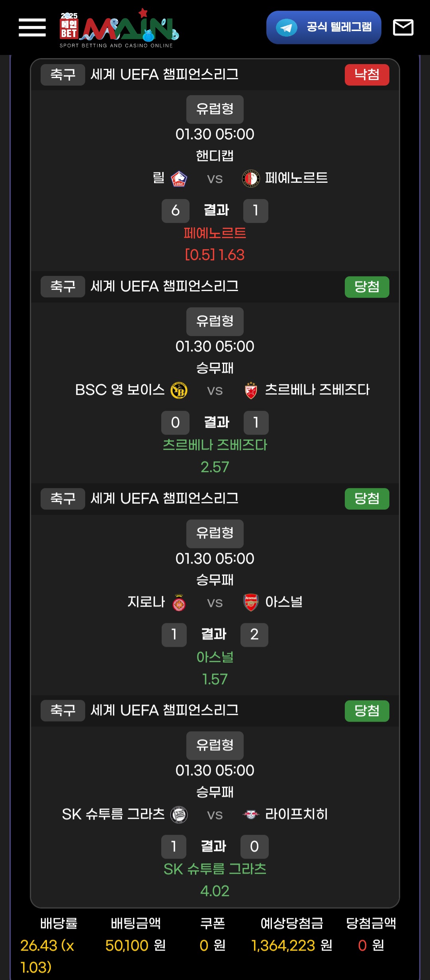Screen dimensions: 430x980
Task: Click the 페예노르트 [0.5] 1.63 pick
Action: tap(215, 244)
